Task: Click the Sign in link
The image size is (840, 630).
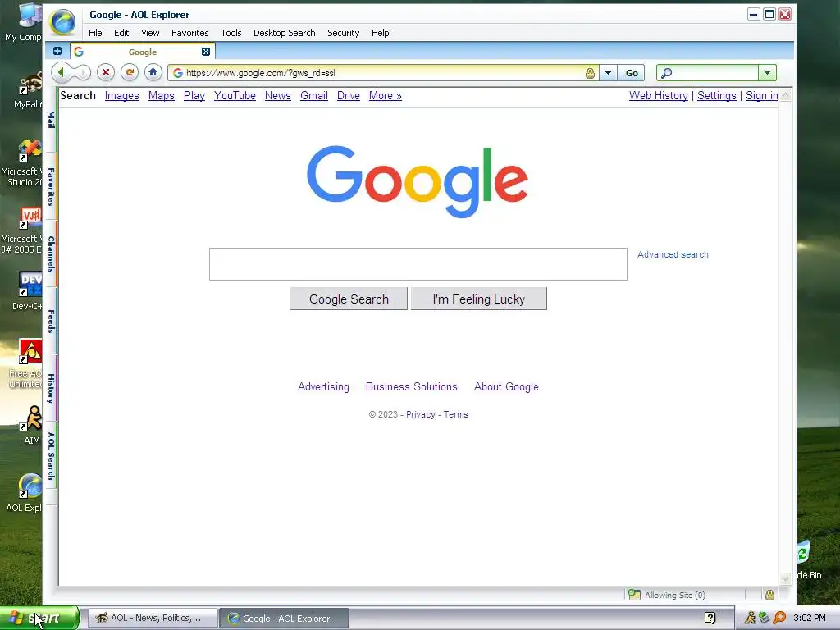Action: [762, 95]
